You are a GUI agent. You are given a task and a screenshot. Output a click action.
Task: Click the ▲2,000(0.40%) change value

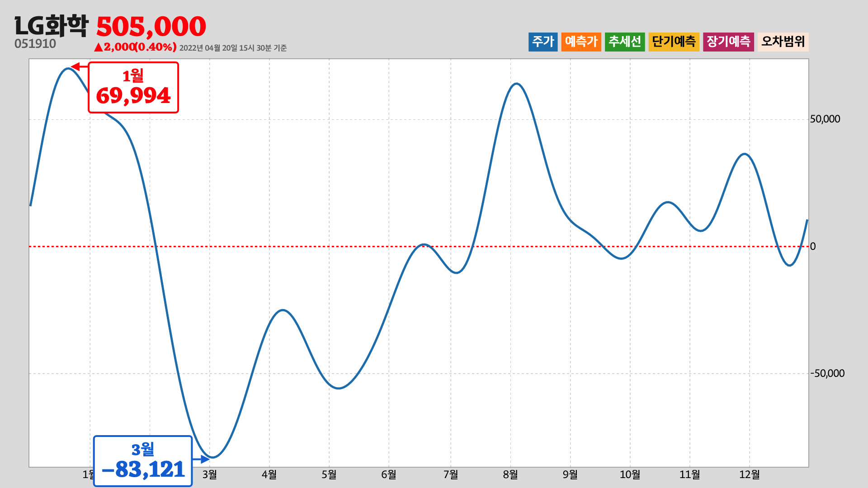pyautogui.click(x=135, y=47)
